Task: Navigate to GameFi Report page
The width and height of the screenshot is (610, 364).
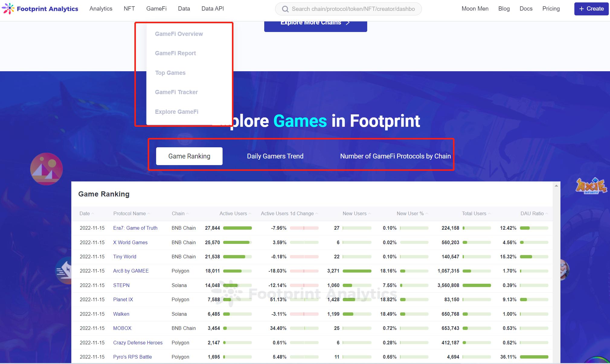Action: [x=175, y=53]
